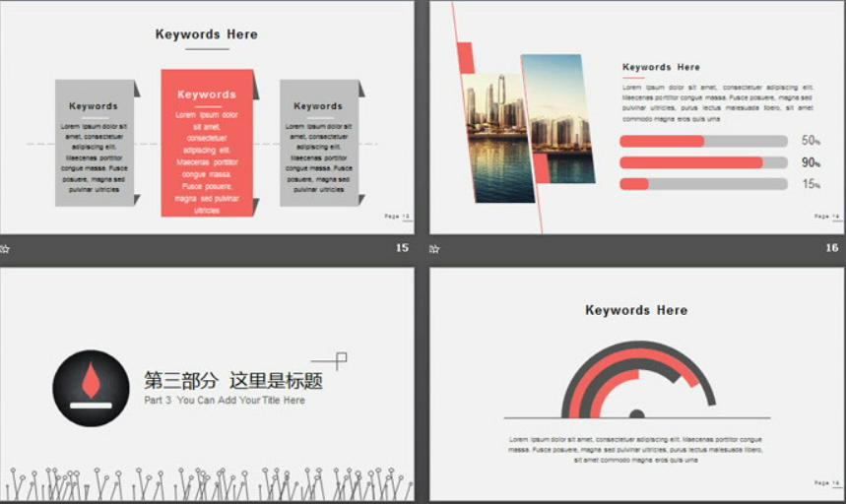Select the right city waterfront photo
846x504 pixels.
[x=560, y=120]
